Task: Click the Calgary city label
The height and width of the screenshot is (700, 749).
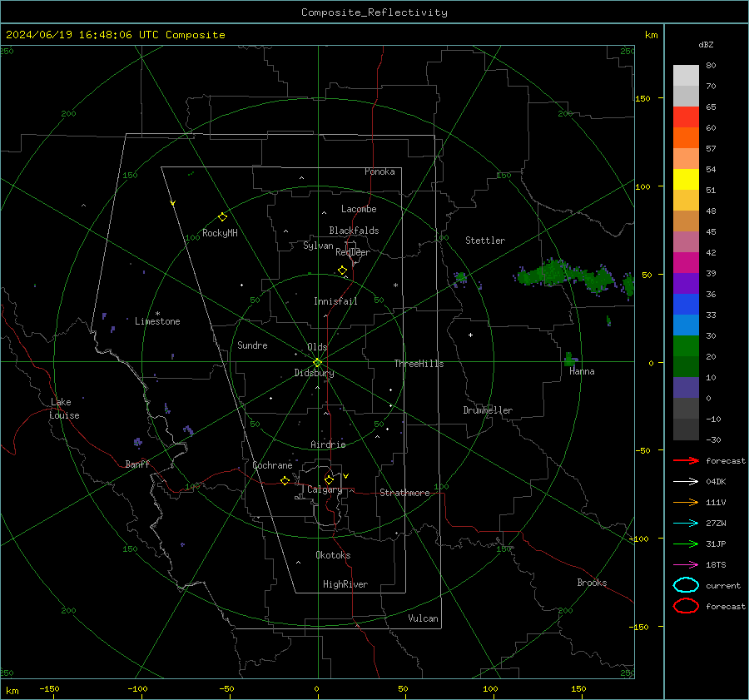Action: (325, 489)
